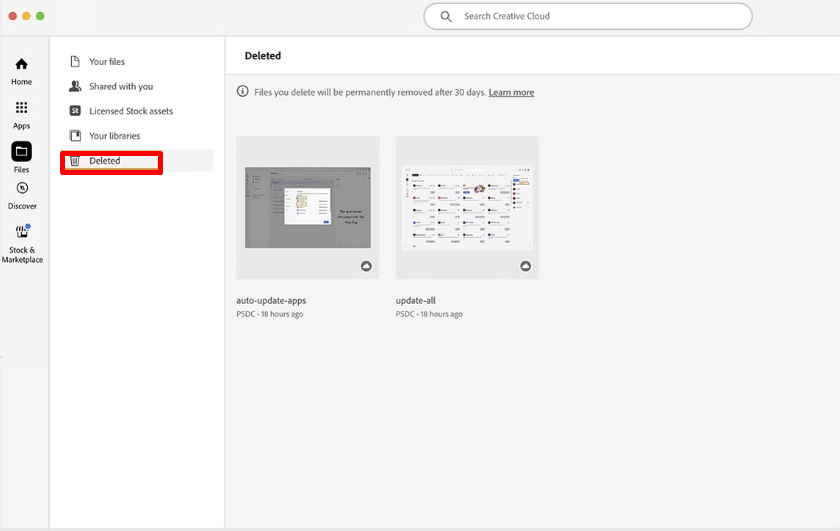The image size is (840, 531).
Task: Select the auto-update-apps thumbnail
Action: pyautogui.click(x=308, y=207)
